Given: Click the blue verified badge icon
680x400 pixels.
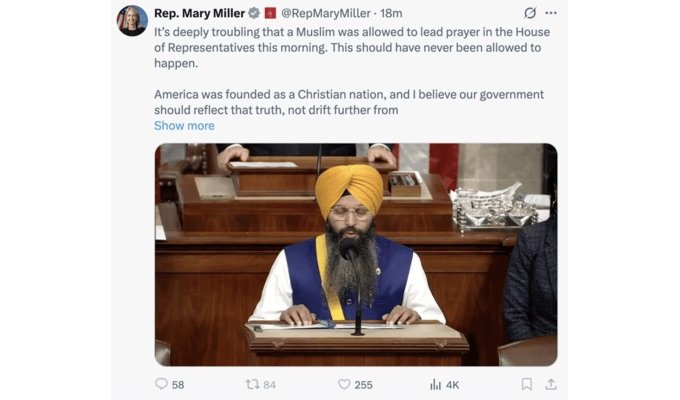Looking at the screenshot, I should point(254,13).
